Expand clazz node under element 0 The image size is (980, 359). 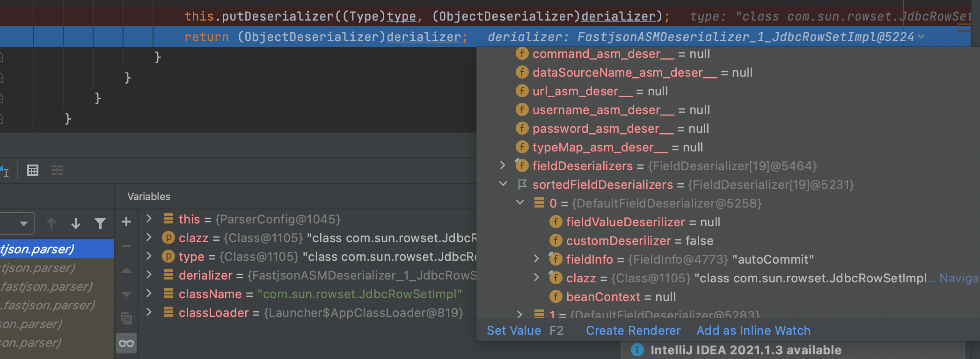tap(537, 277)
